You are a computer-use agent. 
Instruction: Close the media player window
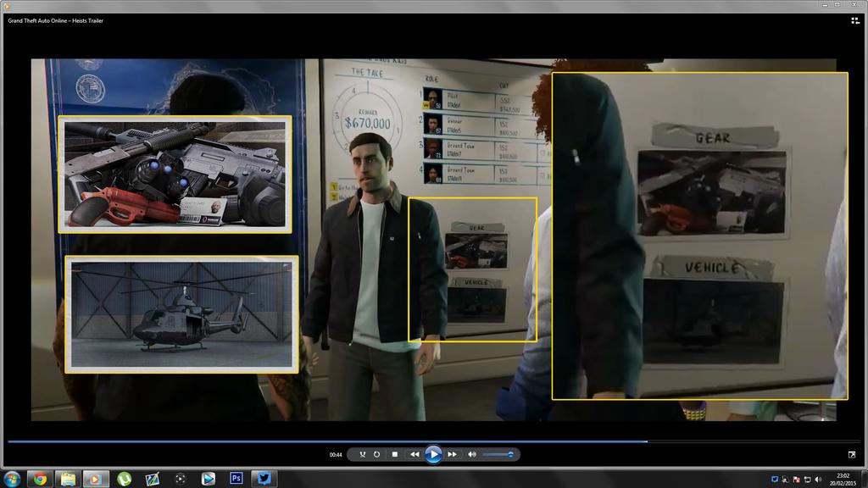[854, 4]
